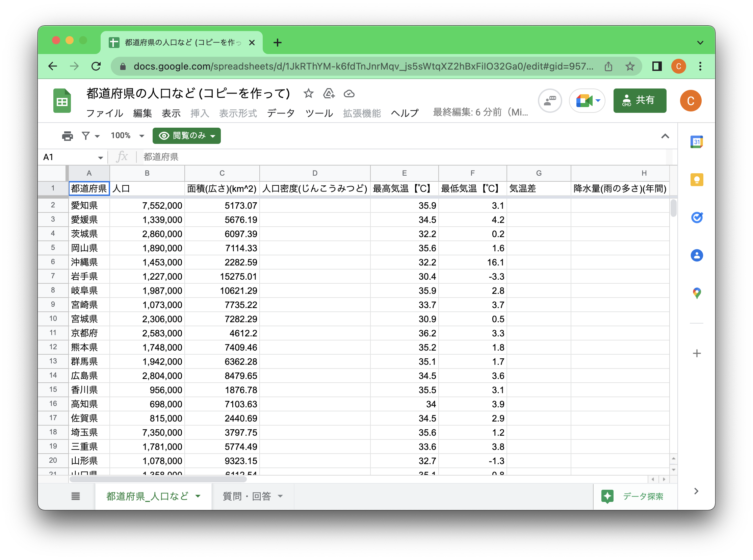Share this page with the browser icon

[608, 66]
